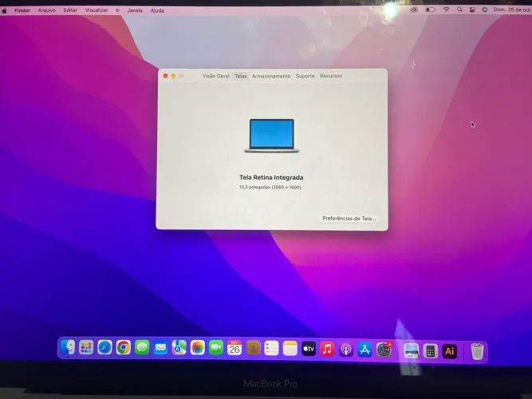Open Messages app in the Dock
The width and height of the screenshot is (532, 399).
pyautogui.click(x=142, y=348)
